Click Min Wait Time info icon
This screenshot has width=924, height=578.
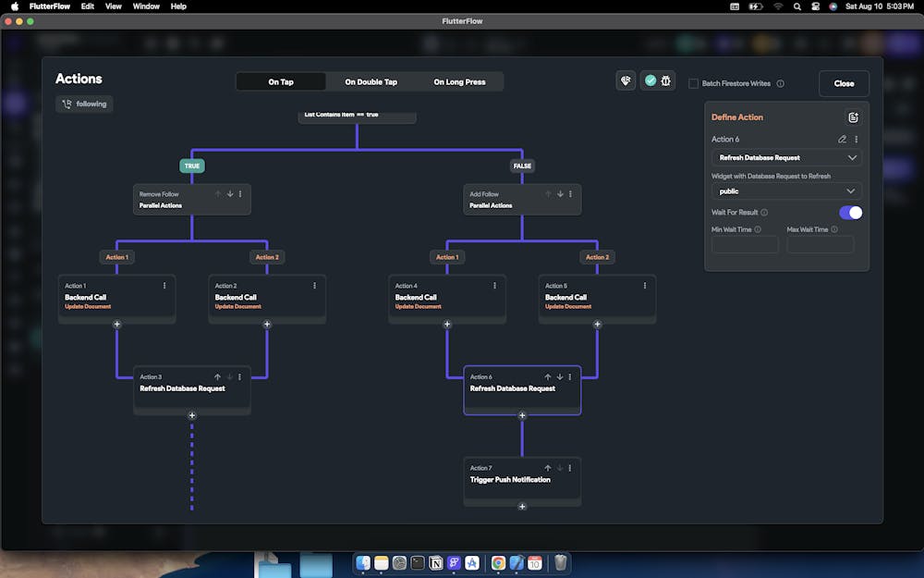click(x=758, y=229)
